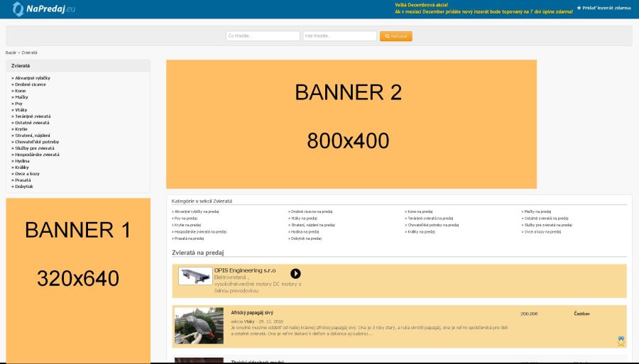Screen dimensions: 639x364
Task: Open Ostatné zvieratá in sidebar
Action: click(x=32, y=123)
